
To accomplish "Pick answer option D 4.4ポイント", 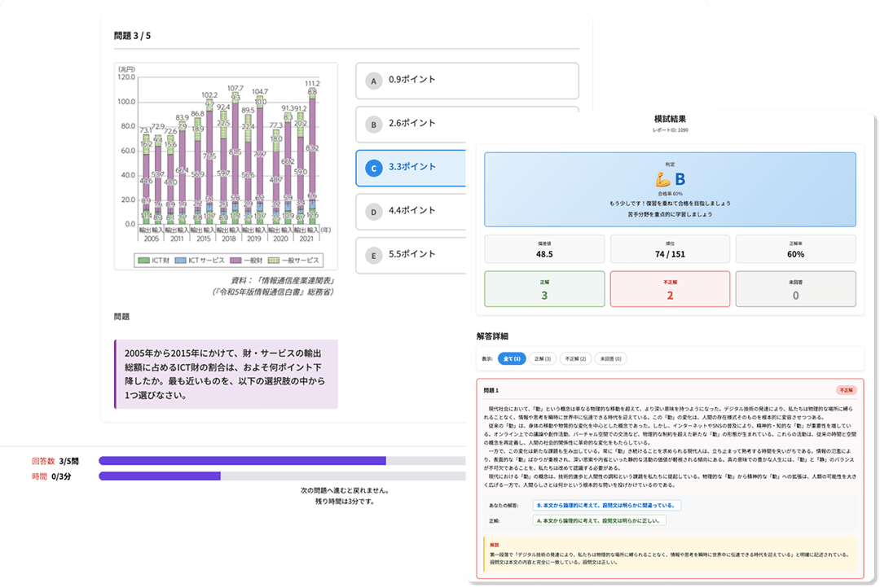I will coord(416,211).
